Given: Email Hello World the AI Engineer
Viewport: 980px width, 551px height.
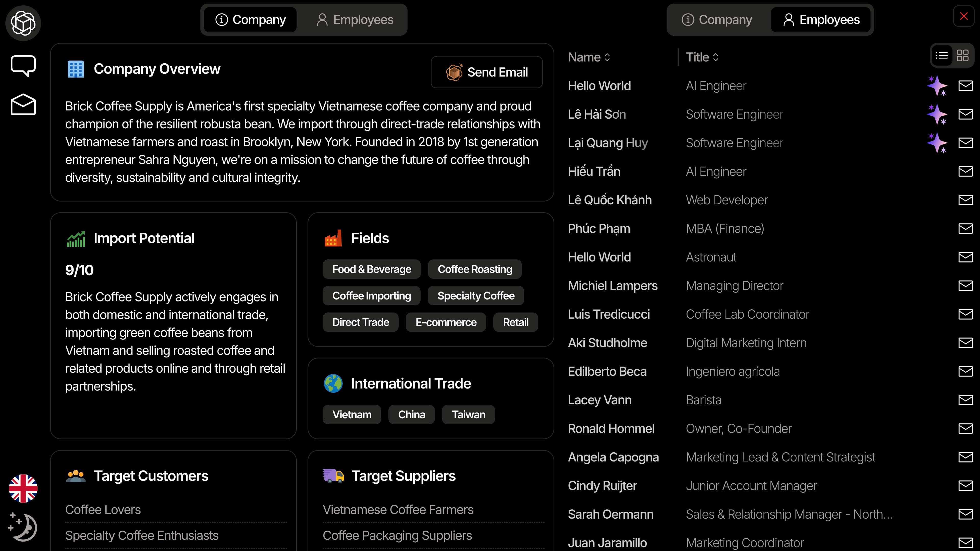Looking at the screenshot, I should tap(965, 86).
